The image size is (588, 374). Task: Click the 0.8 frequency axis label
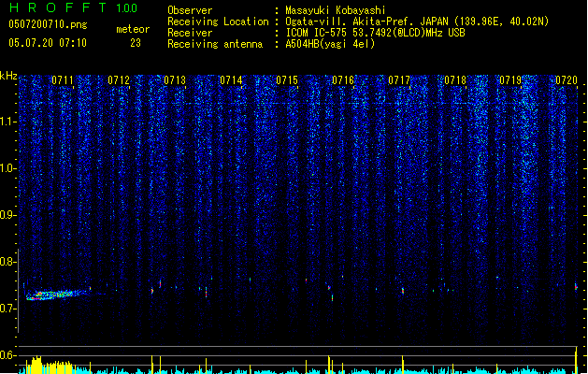click(x=8, y=262)
